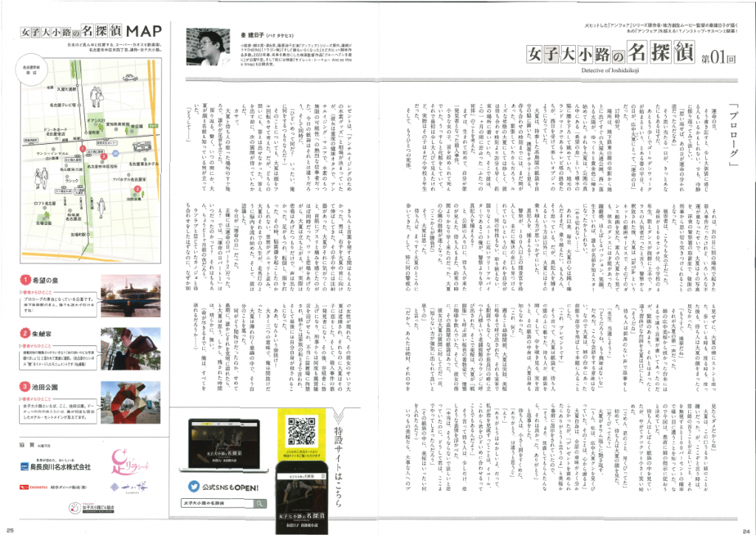
Task: Click red map marker number 2
Action: [x=103, y=156]
